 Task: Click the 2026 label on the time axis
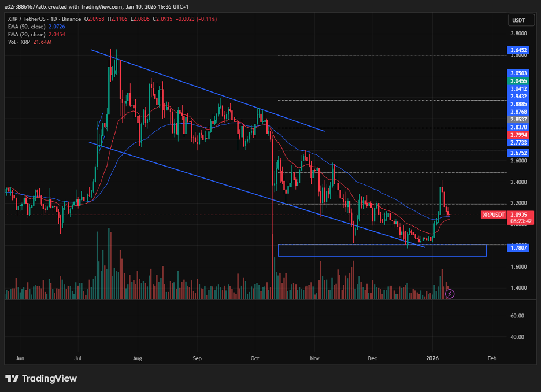432,358
